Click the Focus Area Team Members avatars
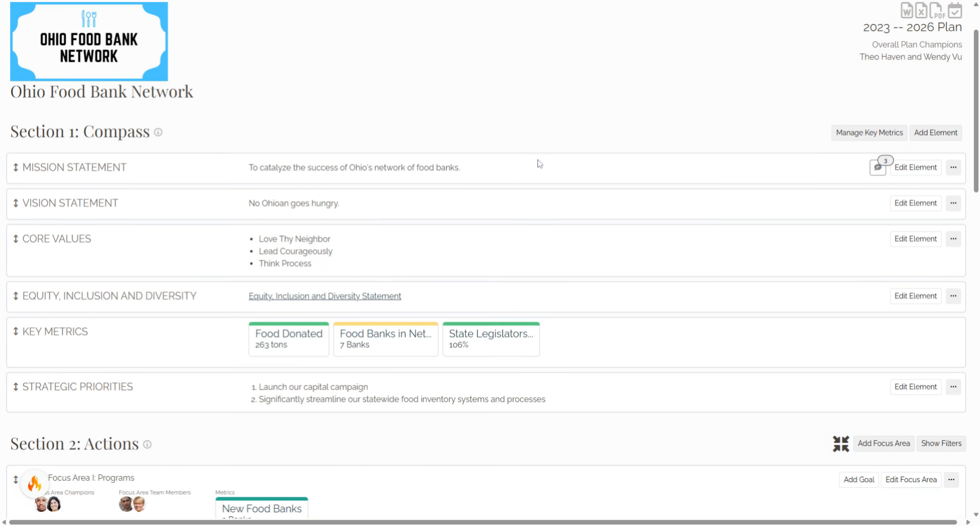 (x=132, y=504)
